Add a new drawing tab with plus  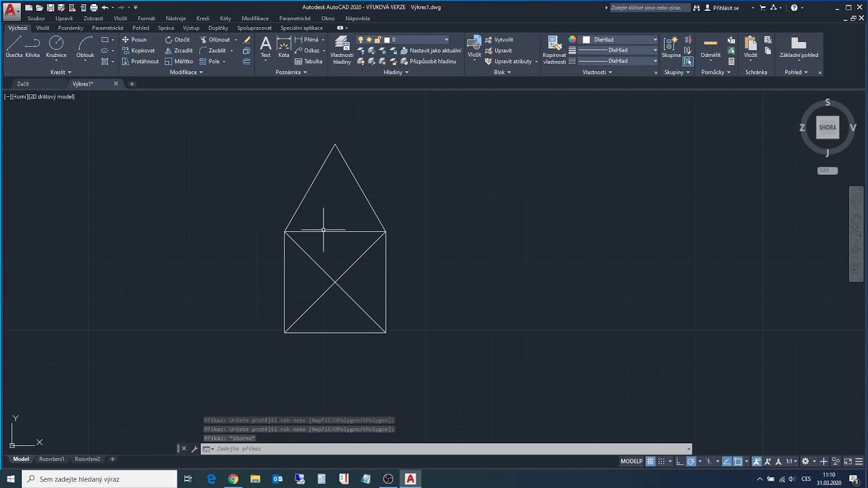(x=132, y=84)
